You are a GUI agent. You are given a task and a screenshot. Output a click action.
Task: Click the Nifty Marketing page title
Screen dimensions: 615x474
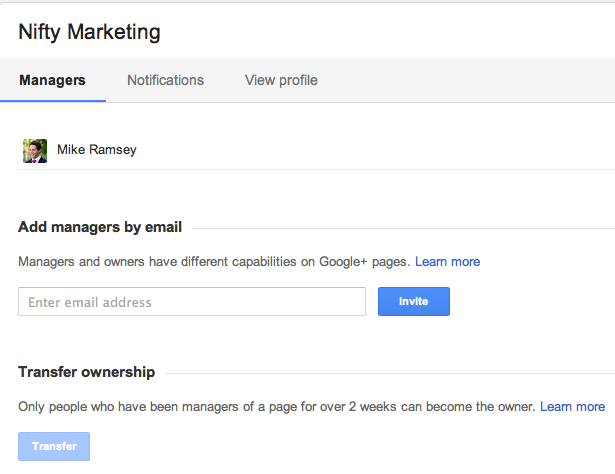pyautogui.click(x=89, y=32)
